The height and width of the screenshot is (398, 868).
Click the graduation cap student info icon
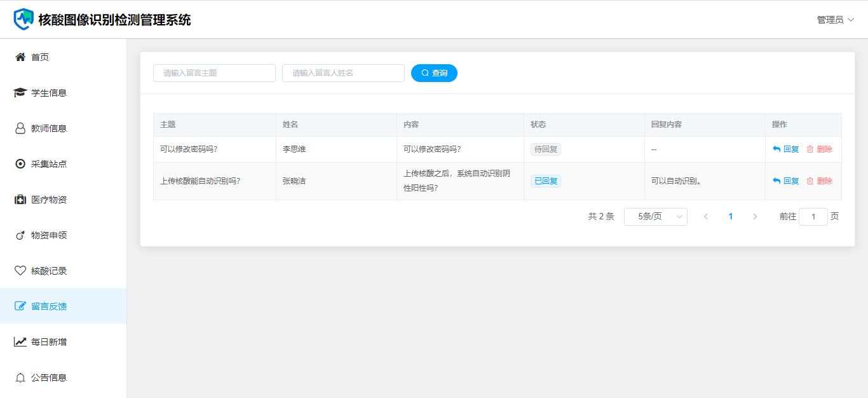tap(20, 93)
